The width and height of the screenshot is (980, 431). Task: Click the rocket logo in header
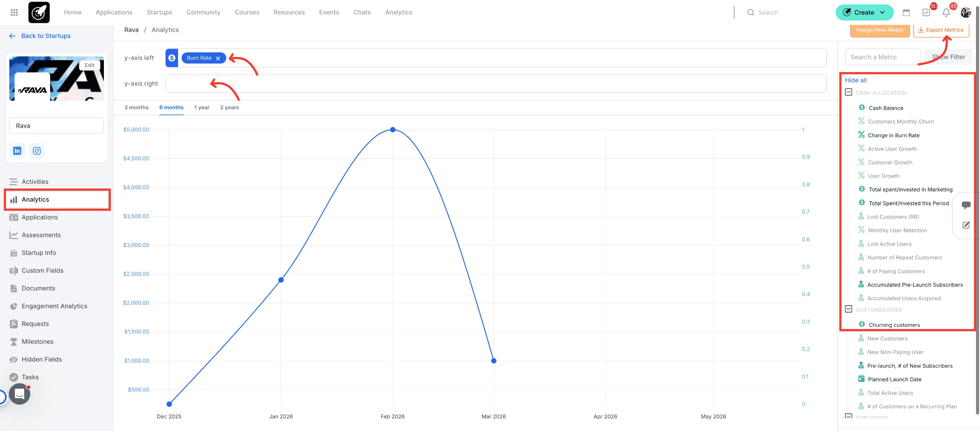pos(39,12)
